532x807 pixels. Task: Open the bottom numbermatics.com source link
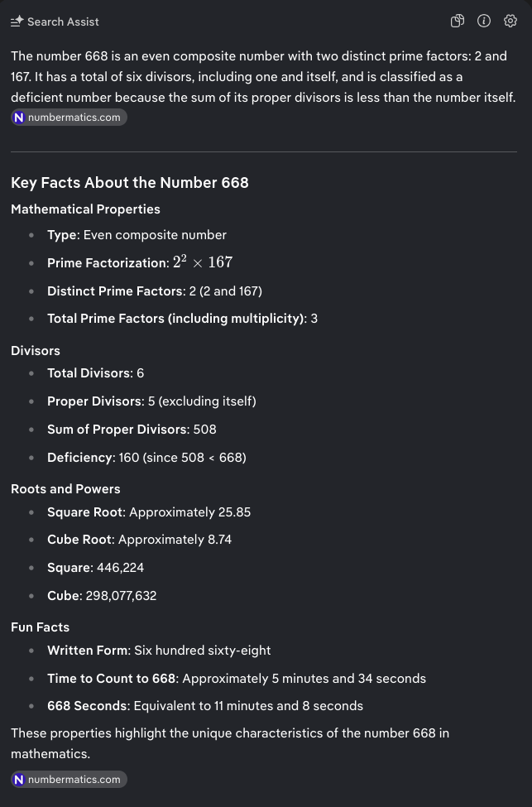[x=74, y=780]
